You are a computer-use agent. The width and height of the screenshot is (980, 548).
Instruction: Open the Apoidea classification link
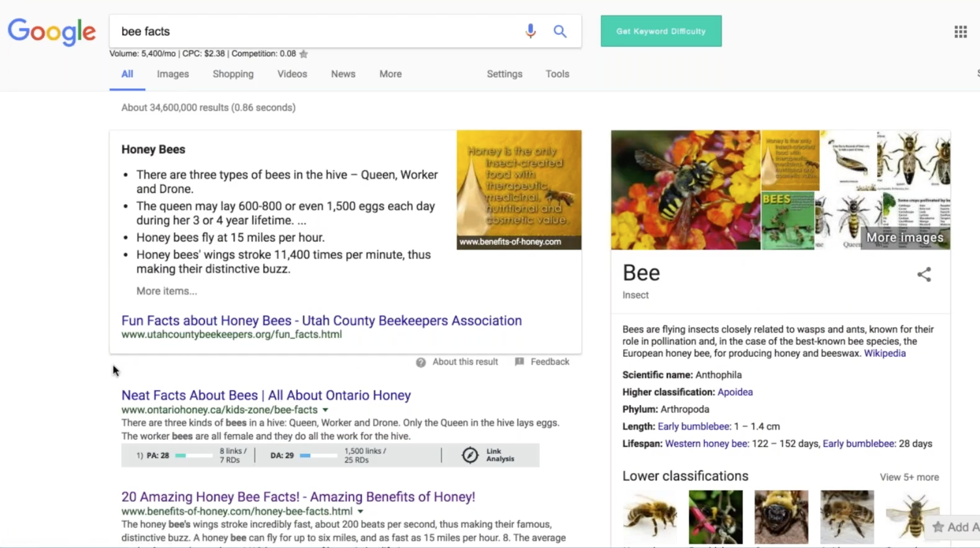tap(735, 392)
